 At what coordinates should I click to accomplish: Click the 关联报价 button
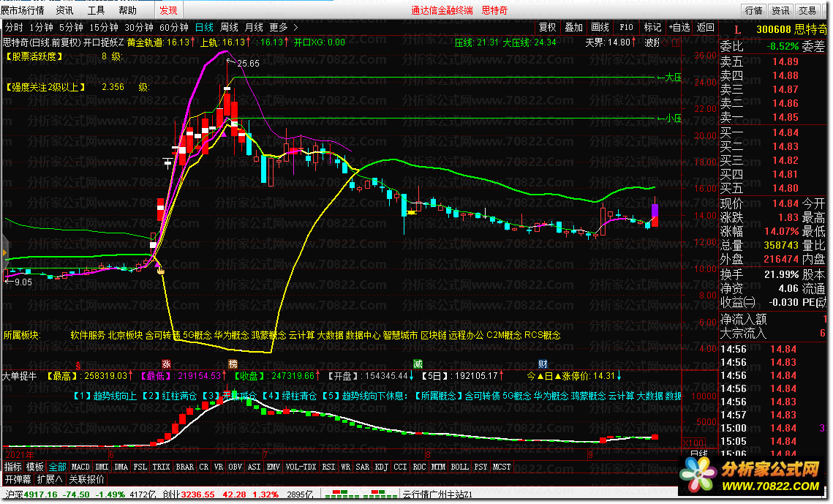point(86,480)
